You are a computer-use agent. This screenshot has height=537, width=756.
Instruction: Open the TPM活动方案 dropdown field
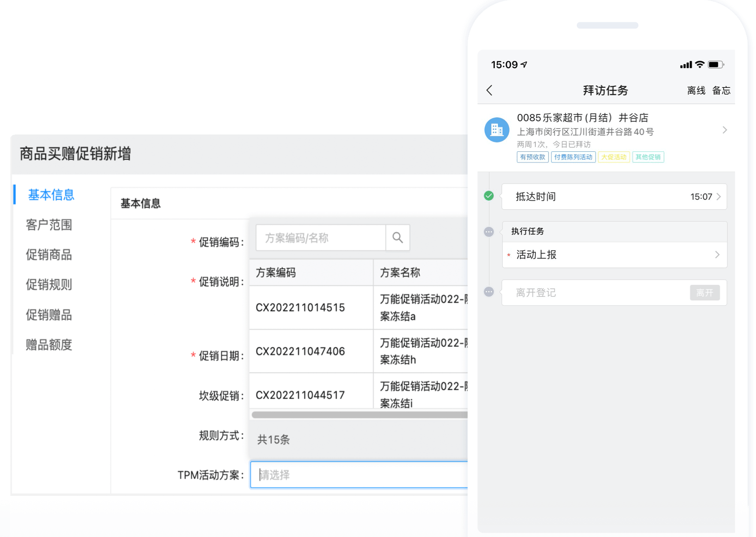[359, 475]
